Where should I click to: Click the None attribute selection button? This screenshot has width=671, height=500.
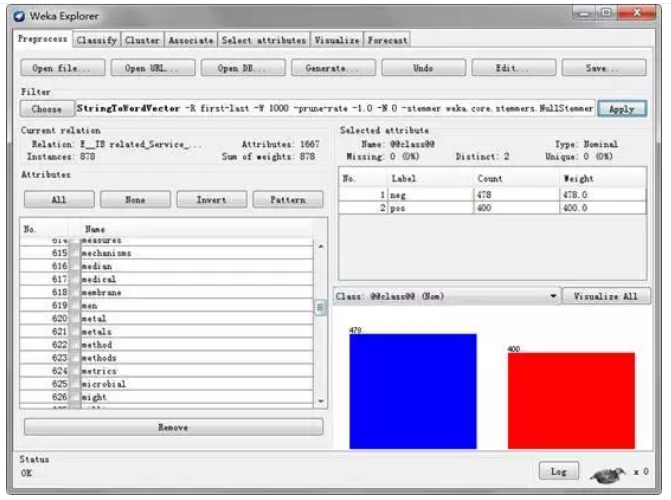(135, 199)
